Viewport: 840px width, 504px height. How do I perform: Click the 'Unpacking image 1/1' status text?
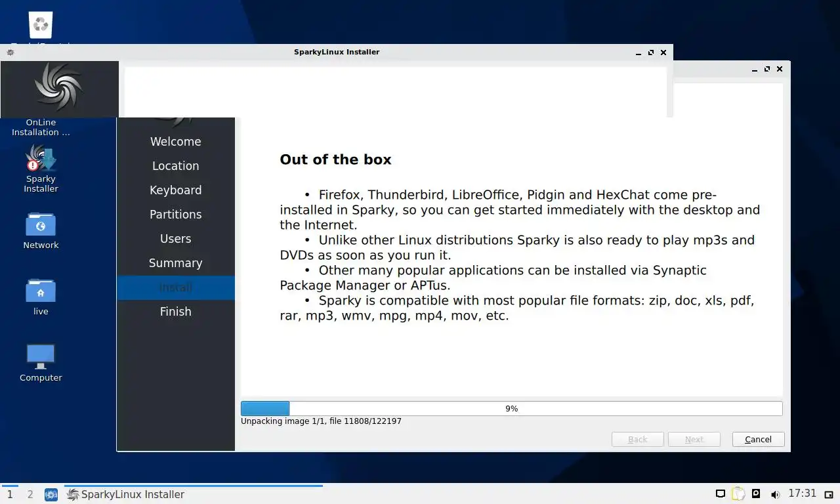pyautogui.click(x=321, y=421)
